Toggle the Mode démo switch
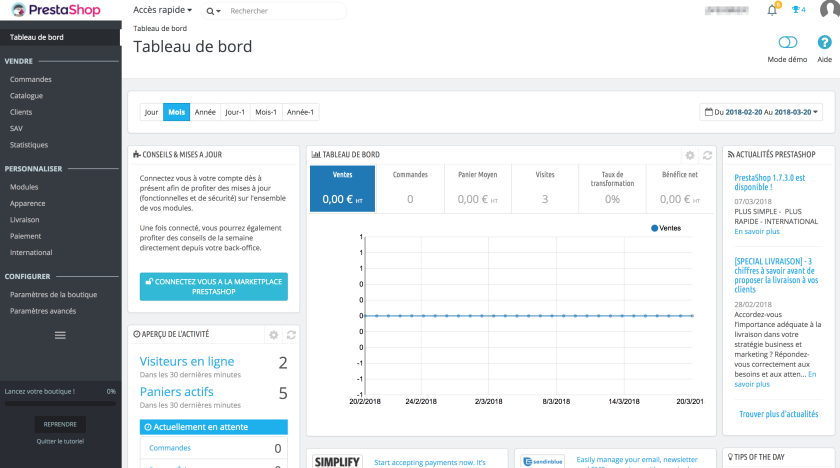 787,43
